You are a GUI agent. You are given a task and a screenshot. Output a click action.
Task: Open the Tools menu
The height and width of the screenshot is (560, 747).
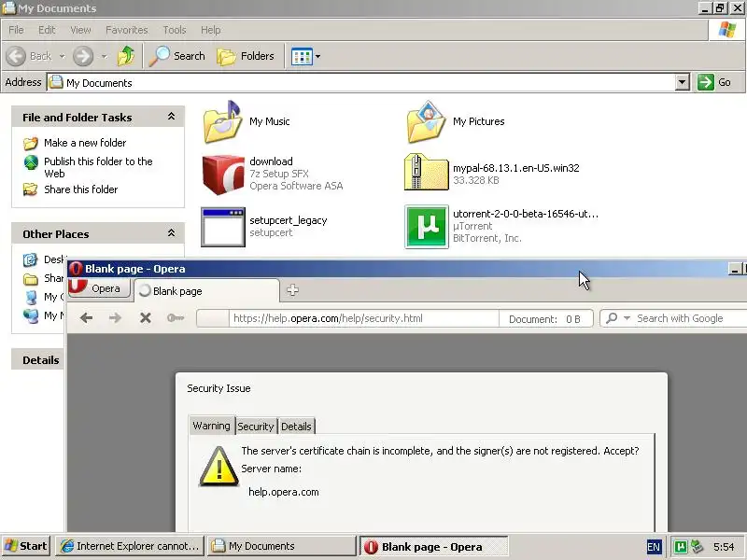pos(175,30)
